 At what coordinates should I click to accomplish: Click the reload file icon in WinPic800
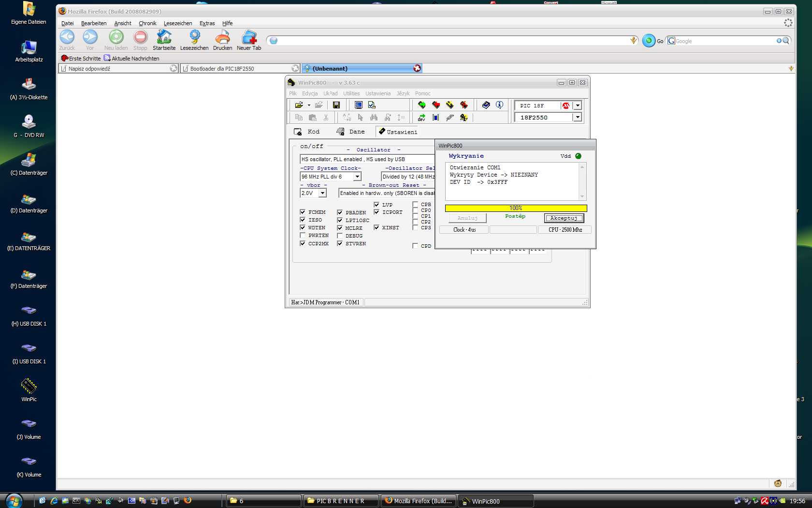tap(319, 105)
